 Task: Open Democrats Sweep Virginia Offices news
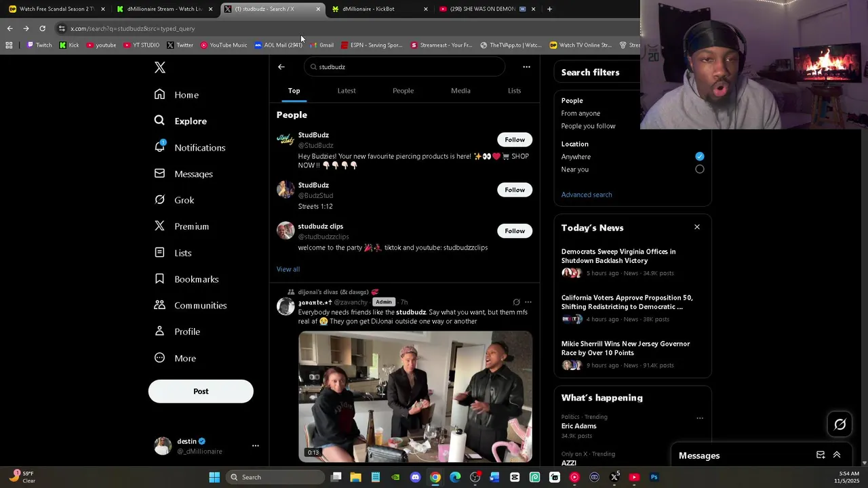click(618, 256)
